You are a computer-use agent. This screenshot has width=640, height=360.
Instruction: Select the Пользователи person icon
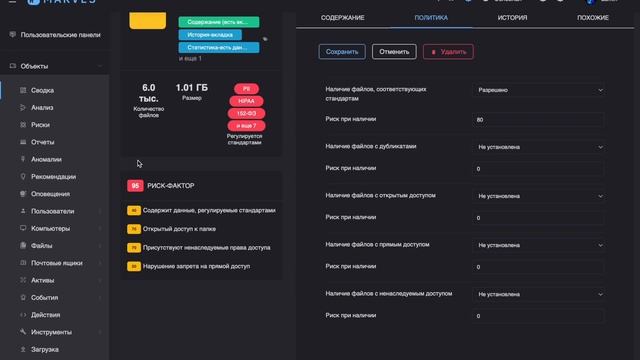point(23,211)
